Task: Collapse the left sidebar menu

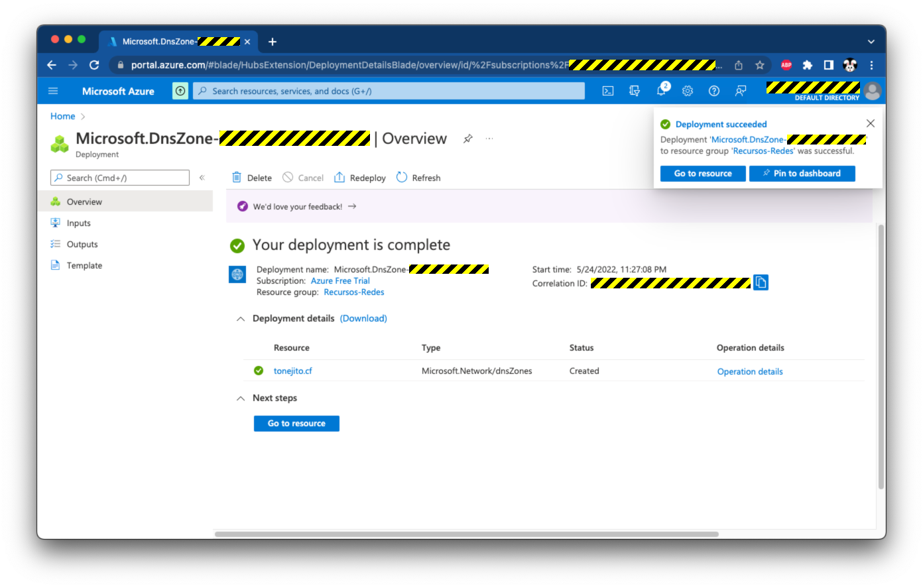Action: coord(202,178)
